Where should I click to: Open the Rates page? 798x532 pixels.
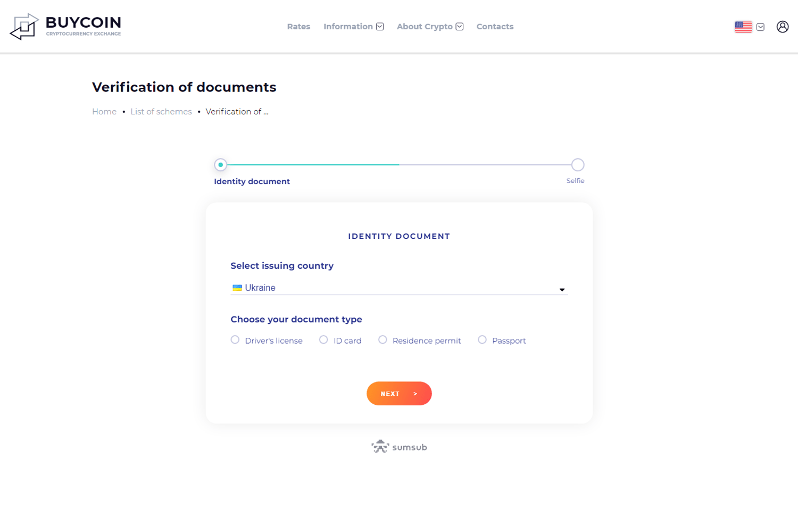pyautogui.click(x=298, y=27)
